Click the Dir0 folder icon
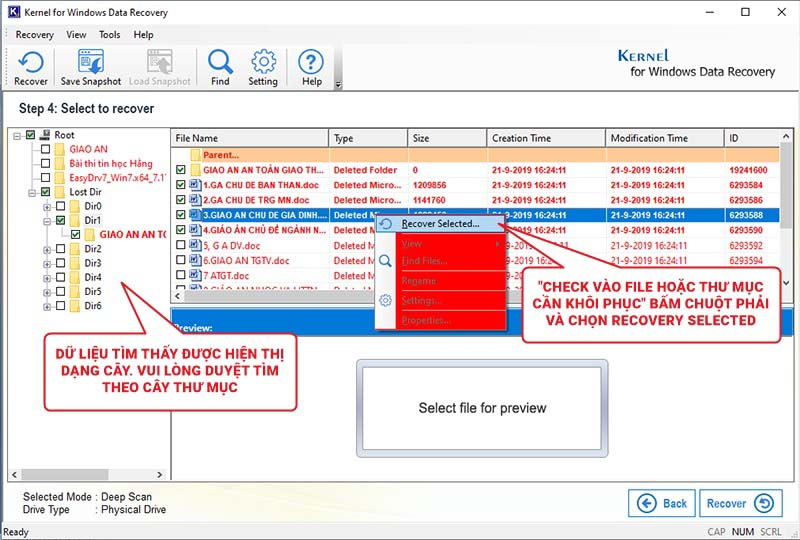Image resolution: width=800 pixels, height=540 pixels. [x=75, y=206]
